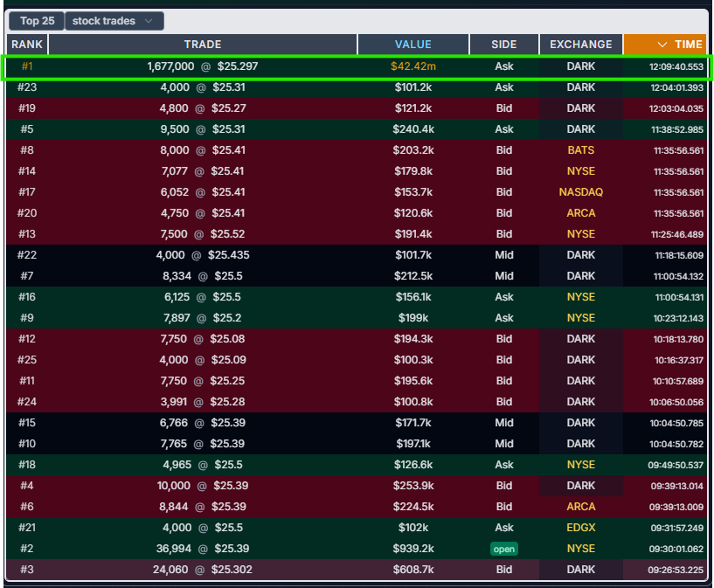Click time 10:23:12.143

click(x=678, y=318)
